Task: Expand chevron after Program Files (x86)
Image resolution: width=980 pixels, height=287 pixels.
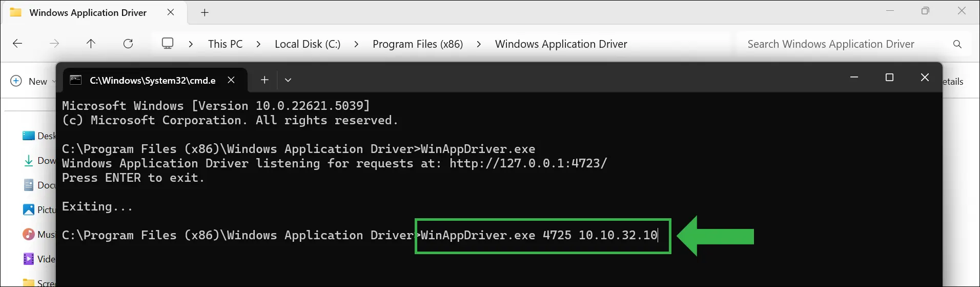Action: pos(479,44)
